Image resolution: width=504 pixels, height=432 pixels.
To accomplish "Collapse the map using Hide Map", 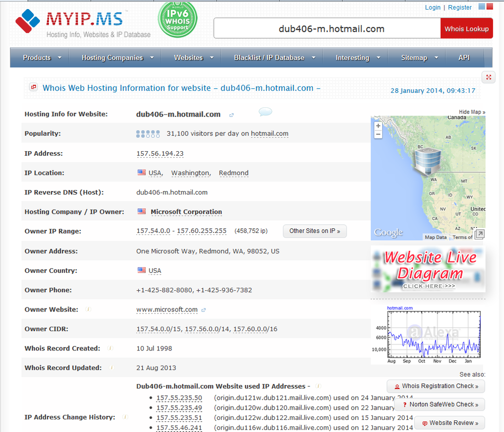I will click(472, 112).
